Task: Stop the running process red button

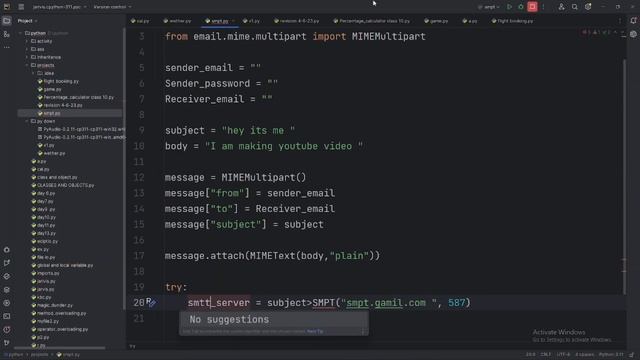Action: tap(532, 7)
